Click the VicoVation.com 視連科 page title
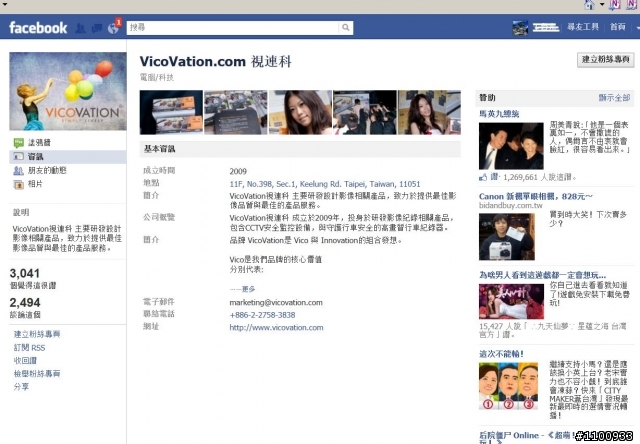This screenshot has width=640, height=444. tap(216, 62)
